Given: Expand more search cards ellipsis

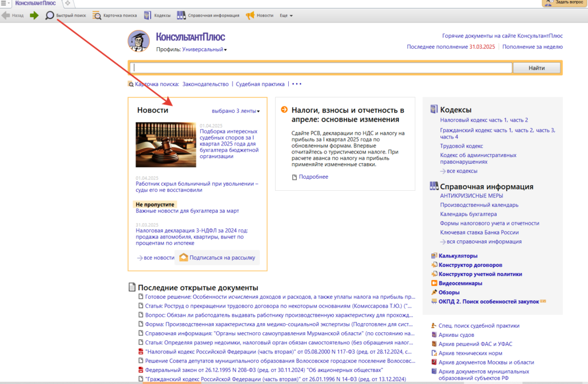Looking at the screenshot, I should tap(297, 84).
